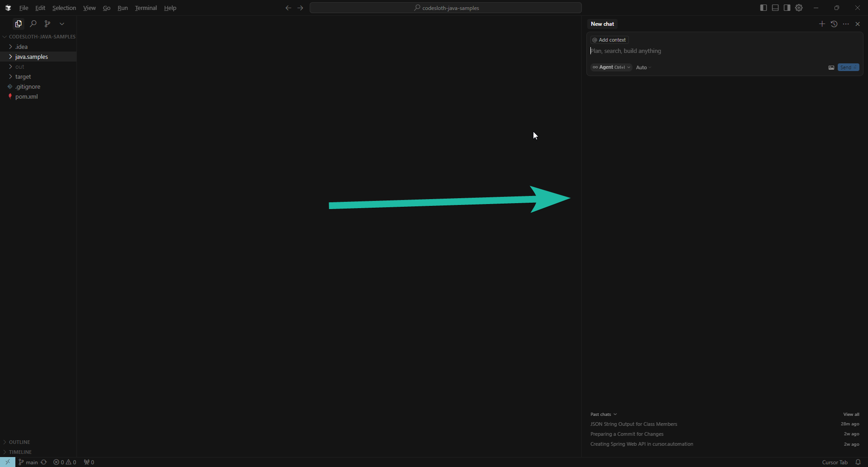Open Cursor settings gear icon
The image size is (868, 467).
pyautogui.click(x=799, y=8)
